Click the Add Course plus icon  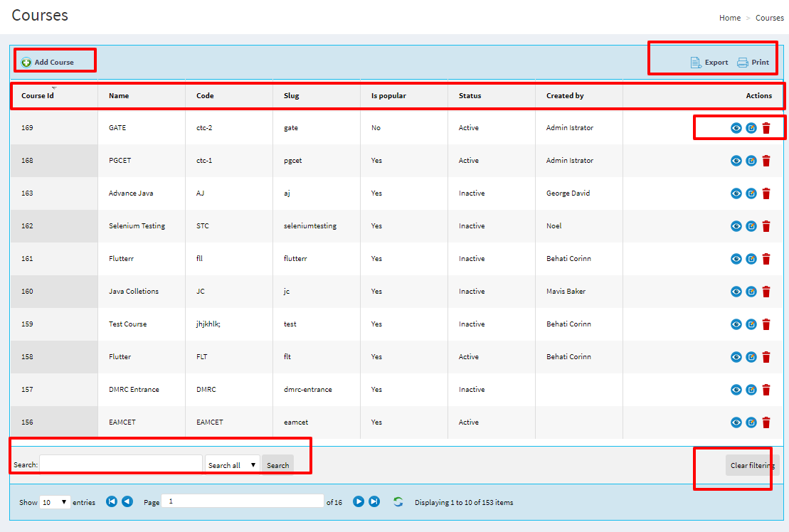(x=26, y=63)
